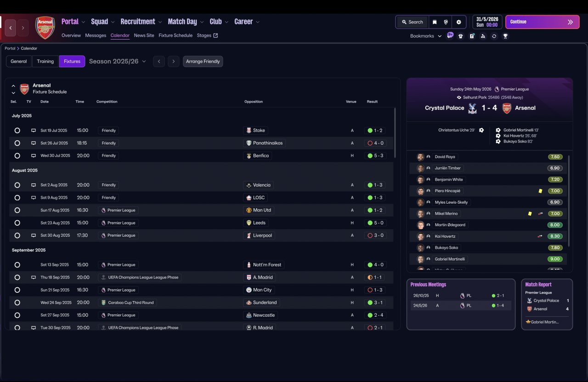The width and height of the screenshot is (588, 382).
Task: Select the Stoke friendly row radio button
Action: click(x=17, y=131)
